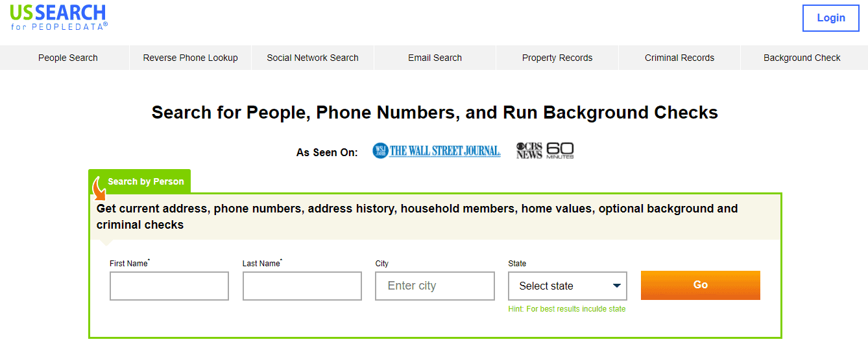Click the US Search PeopleData logo
This screenshot has height=344, width=868.
coord(59,17)
